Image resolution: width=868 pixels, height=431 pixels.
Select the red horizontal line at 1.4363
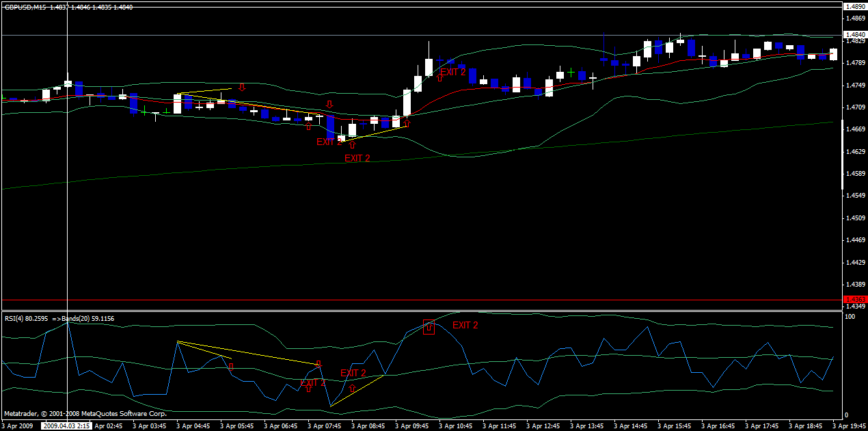[x=422, y=300]
